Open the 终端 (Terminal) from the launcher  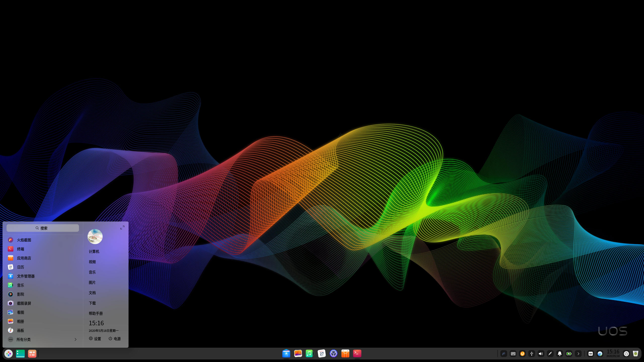tap(20, 249)
